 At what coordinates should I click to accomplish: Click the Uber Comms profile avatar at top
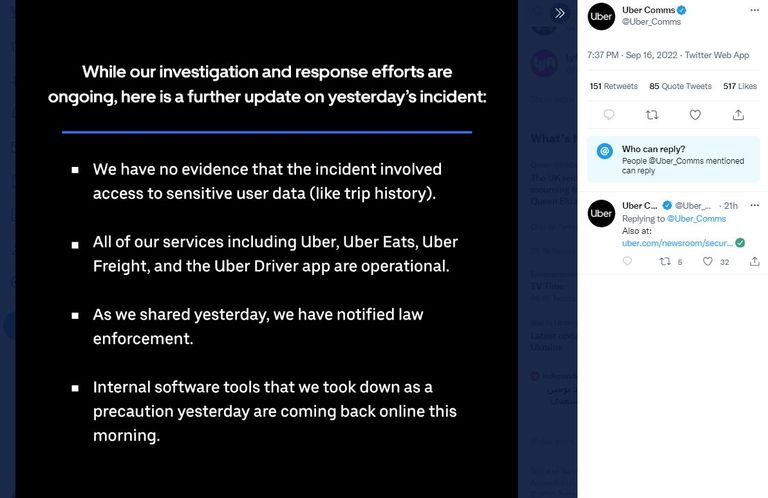click(x=601, y=16)
